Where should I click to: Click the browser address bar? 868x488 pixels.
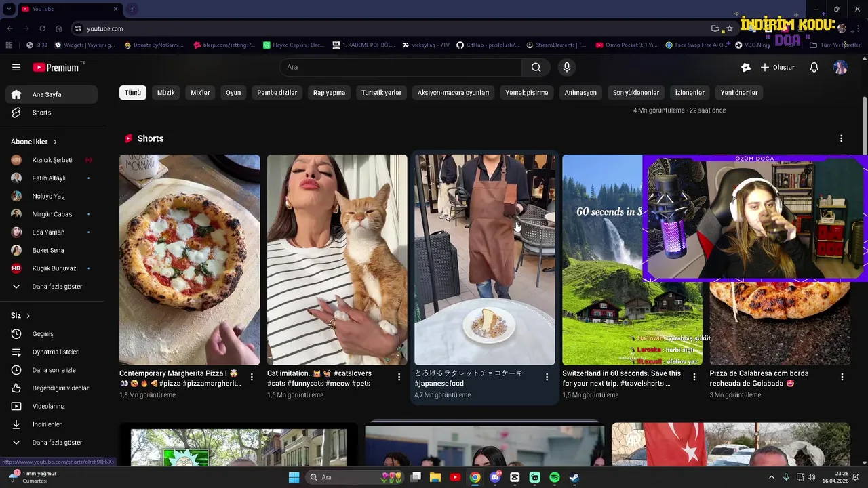(393, 28)
